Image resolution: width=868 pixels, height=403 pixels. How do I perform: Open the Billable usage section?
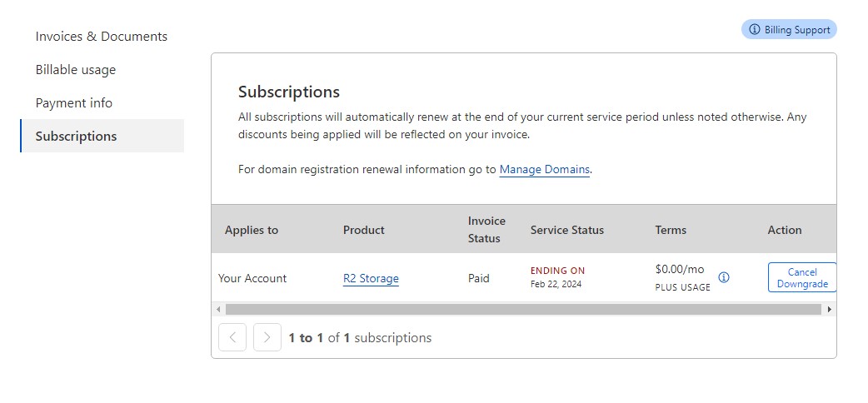tap(76, 70)
